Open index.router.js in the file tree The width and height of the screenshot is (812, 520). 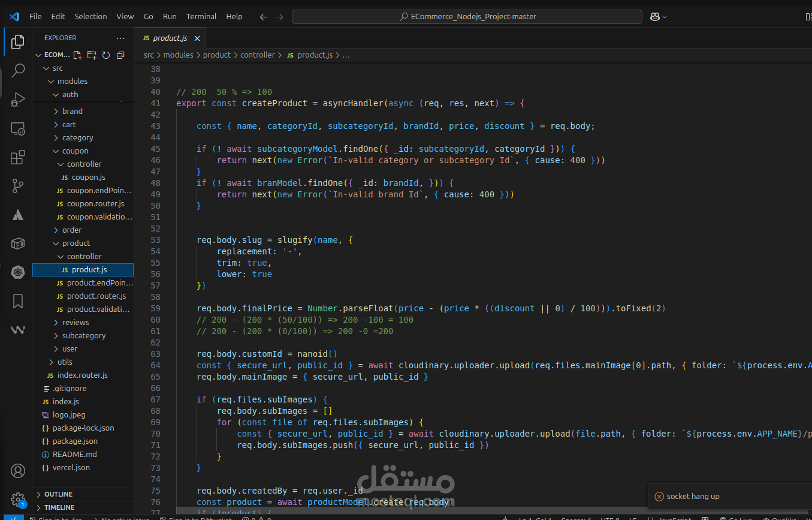tap(82, 375)
